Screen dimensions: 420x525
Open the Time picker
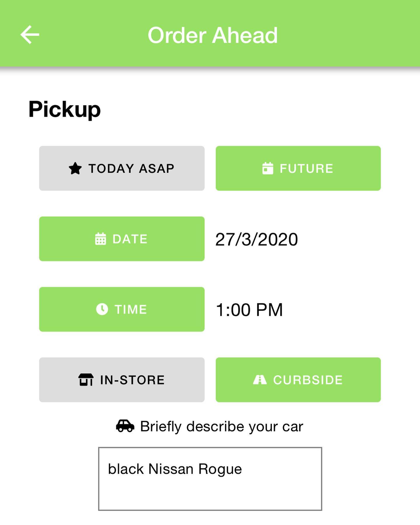pos(122,309)
